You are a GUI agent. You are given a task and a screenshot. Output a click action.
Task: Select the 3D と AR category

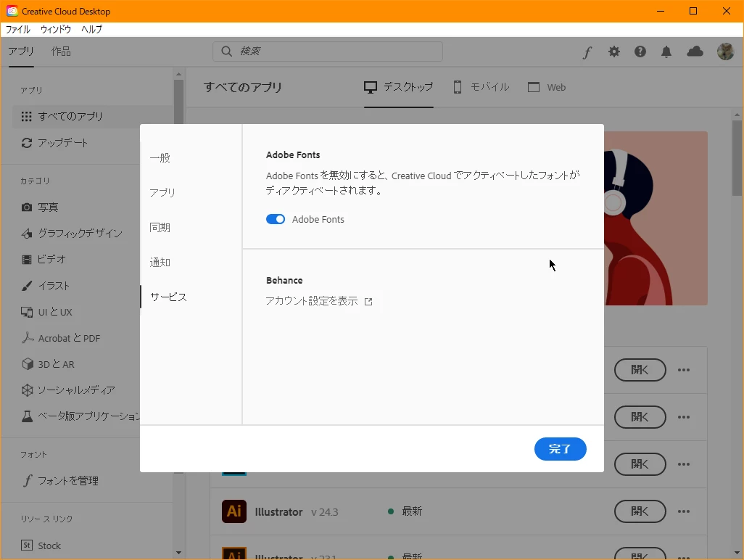point(48,364)
